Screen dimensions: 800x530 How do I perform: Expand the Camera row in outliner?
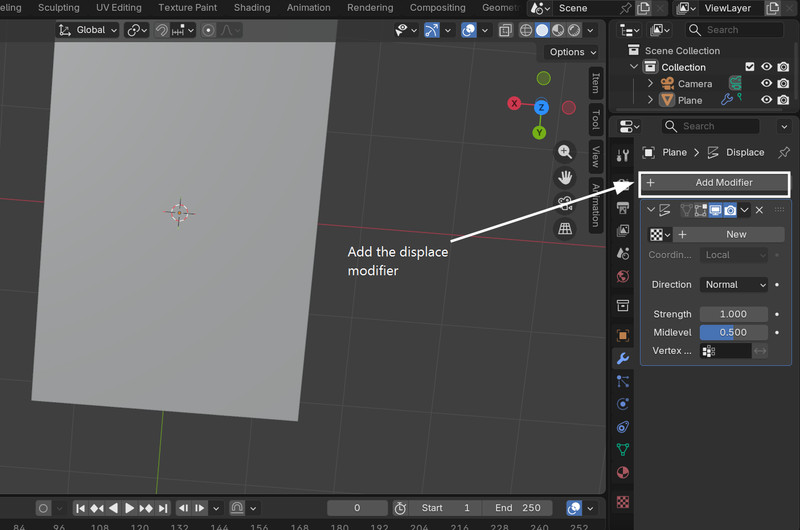pos(650,83)
